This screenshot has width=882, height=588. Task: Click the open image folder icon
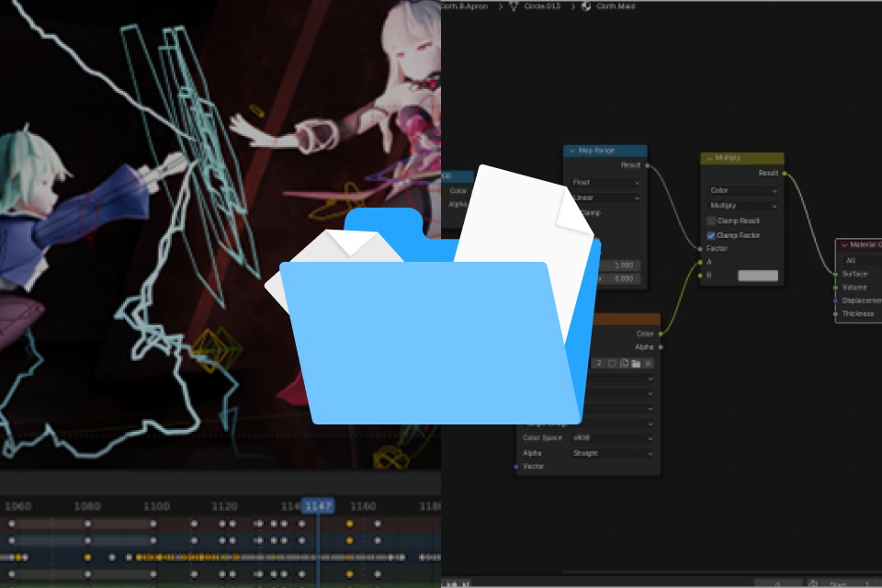coord(636,364)
